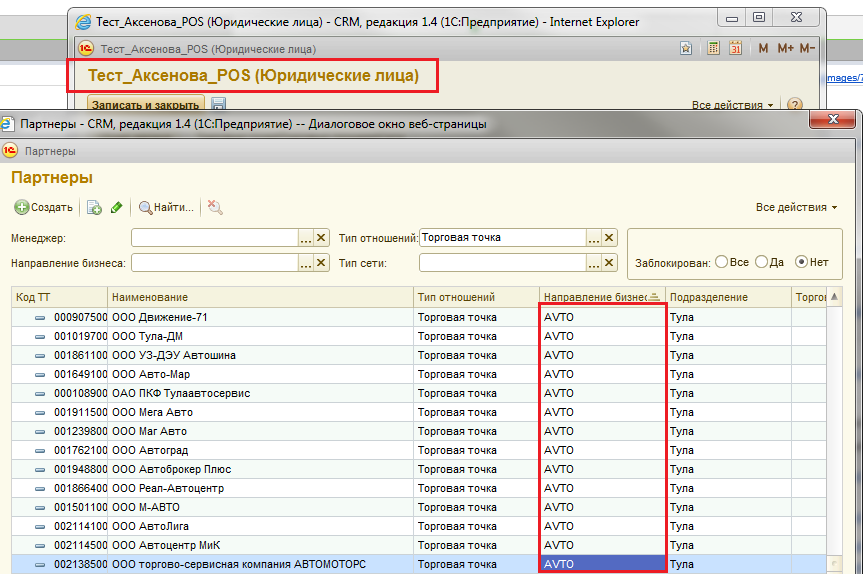Select row ООО Движение-71
Screen dimensions: 863x574
(x=419, y=317)
